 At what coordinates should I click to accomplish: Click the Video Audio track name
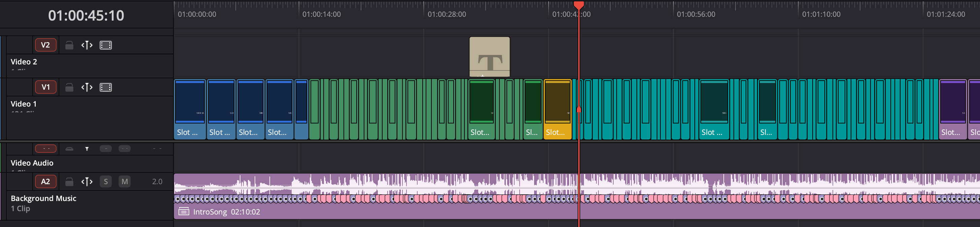(x=32, y=163)
